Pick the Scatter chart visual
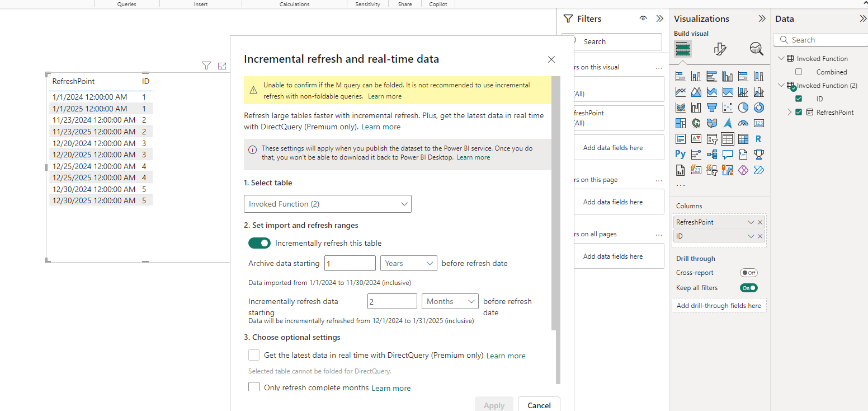The width and height of the screenshot is (868, 411). tap(728, 108)
